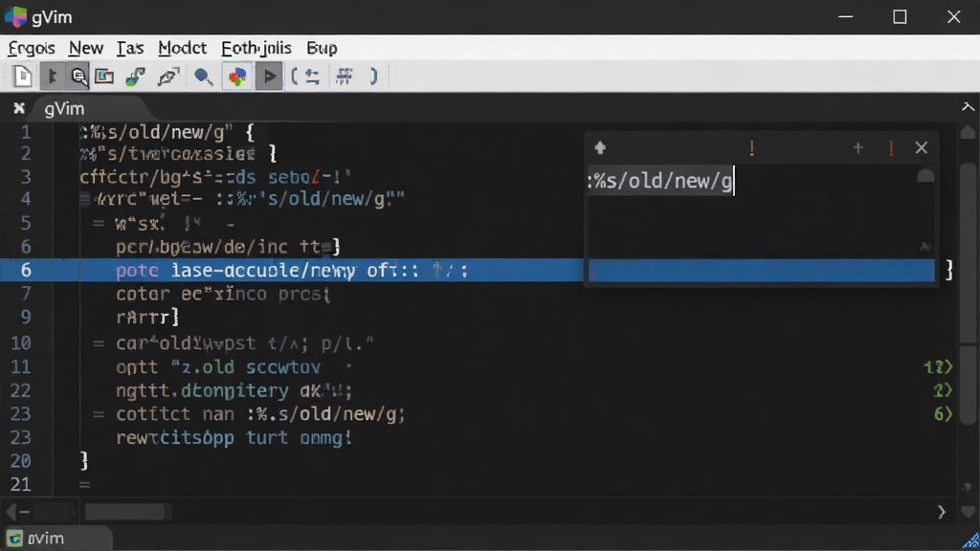Click the horizontal scrollbar right arrow

point(942,513)
